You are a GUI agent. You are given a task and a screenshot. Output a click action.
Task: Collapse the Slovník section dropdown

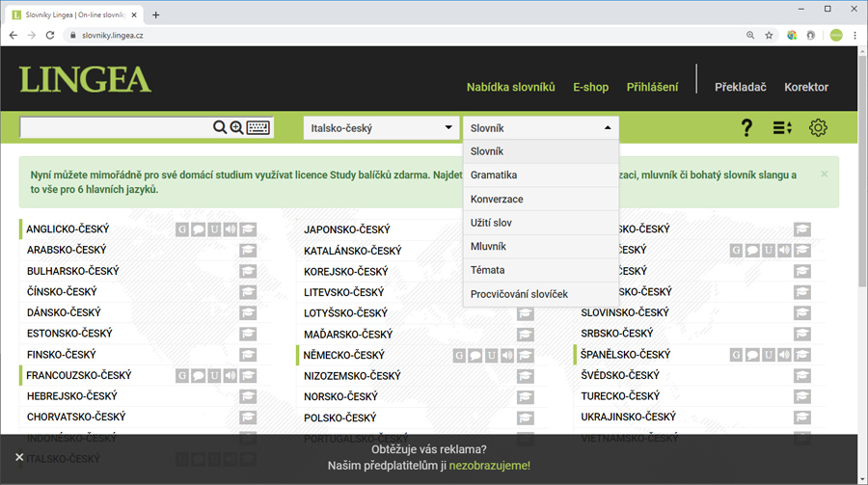pos(541,128)
